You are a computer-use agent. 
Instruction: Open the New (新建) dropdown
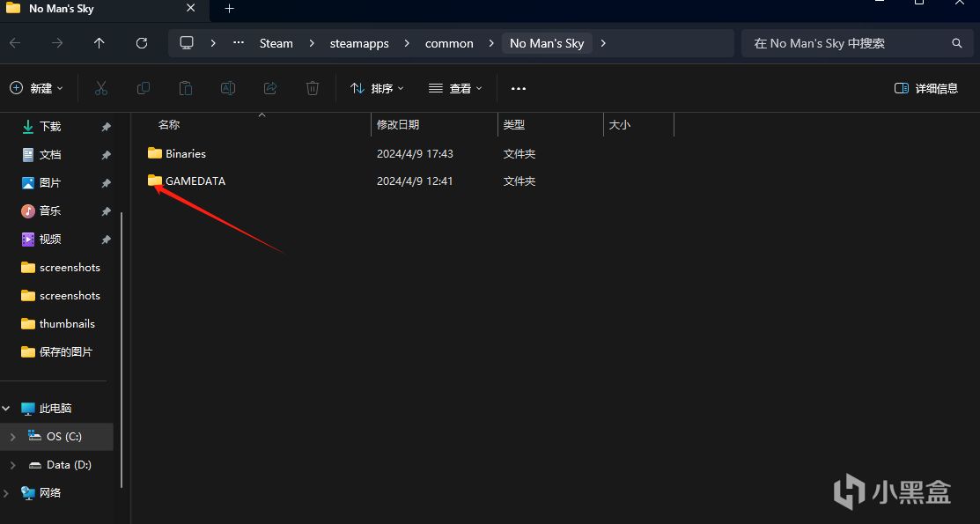point(37,88)
